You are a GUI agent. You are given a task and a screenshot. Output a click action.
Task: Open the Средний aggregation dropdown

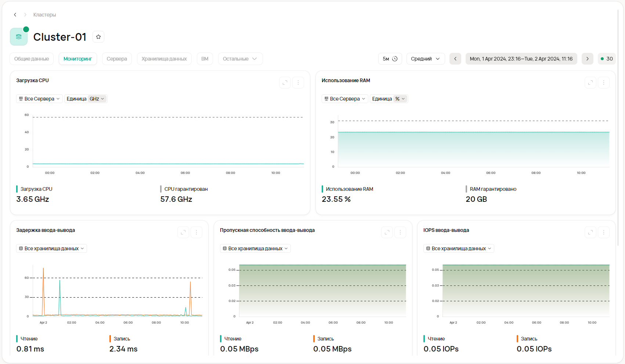pos(425,59)
